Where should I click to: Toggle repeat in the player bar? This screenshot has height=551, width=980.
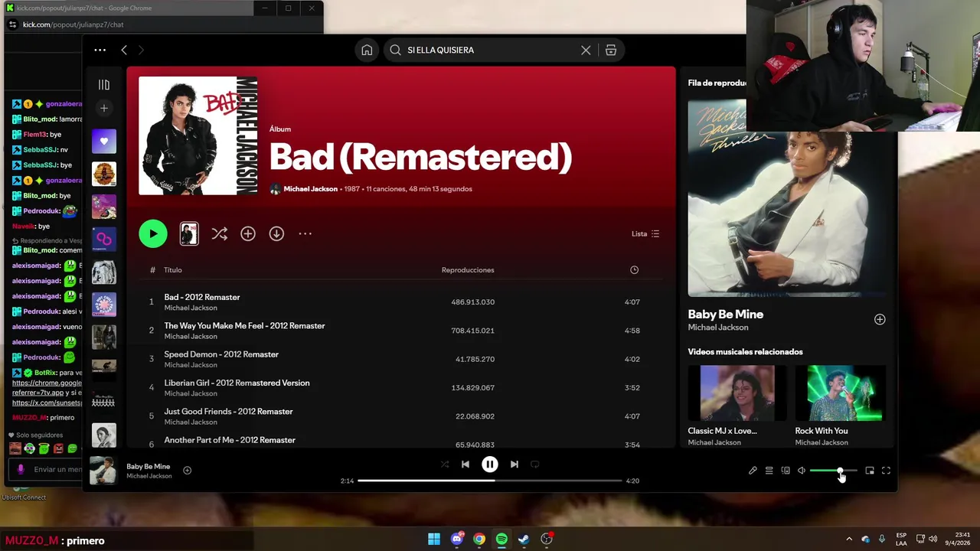pyautogui.click(x=535, y=464)
